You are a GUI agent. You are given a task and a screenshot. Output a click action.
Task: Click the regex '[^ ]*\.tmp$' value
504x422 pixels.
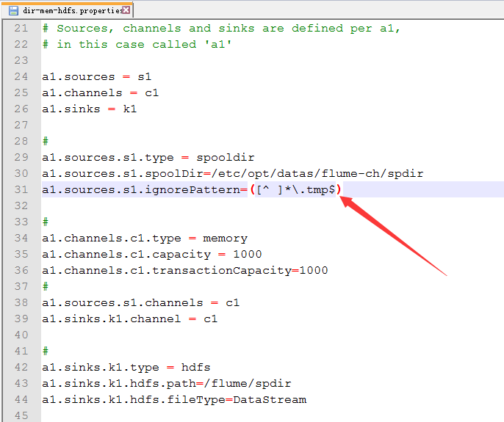[295, 189]
